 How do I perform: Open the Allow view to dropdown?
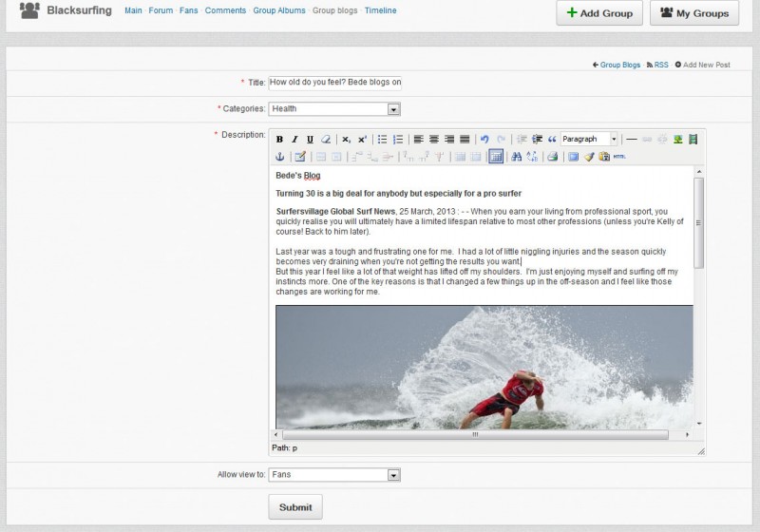pos(334,474)
